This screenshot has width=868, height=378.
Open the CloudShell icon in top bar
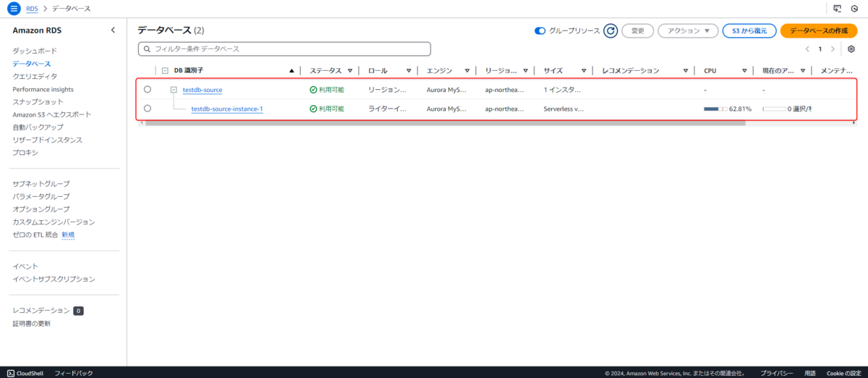[837, 8]
